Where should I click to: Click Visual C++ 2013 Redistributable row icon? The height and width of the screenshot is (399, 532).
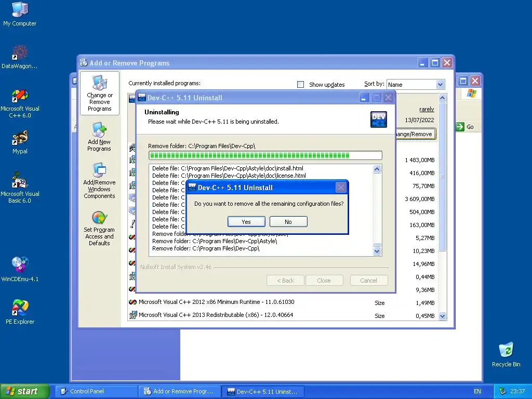click(x=132, y=315)
